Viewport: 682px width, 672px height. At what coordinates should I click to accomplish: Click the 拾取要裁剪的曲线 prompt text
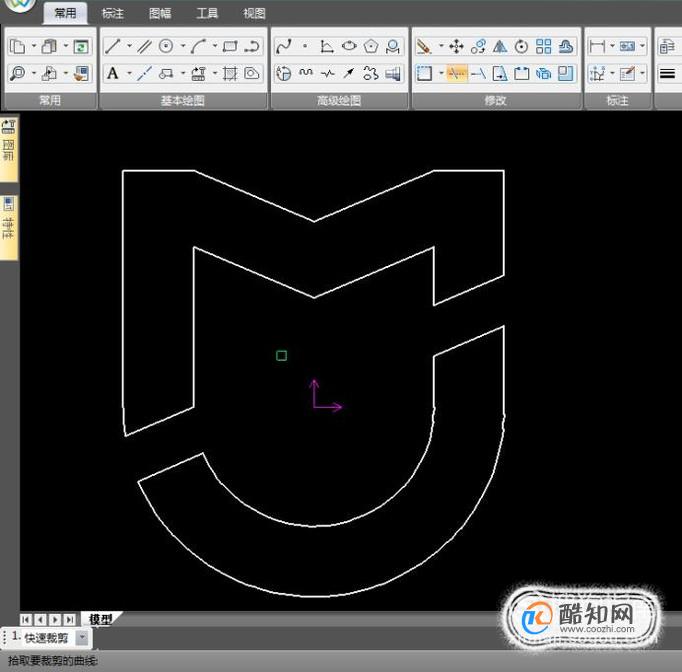point(53,661)
